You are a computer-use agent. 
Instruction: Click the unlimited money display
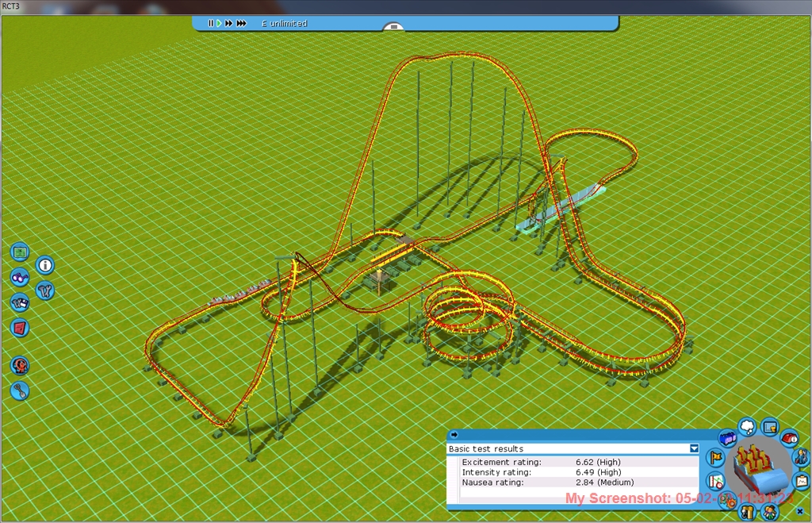[285, 24]
